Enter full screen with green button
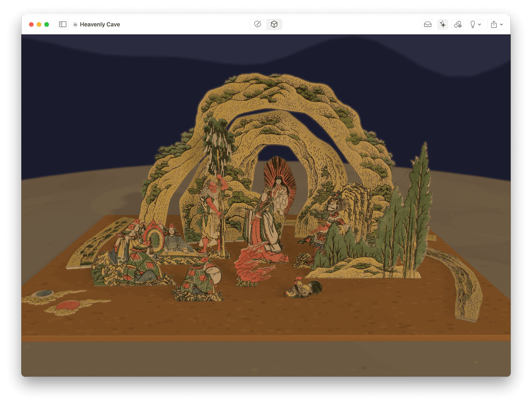The height and width of the screenshot is (405, 532). (x=47, y=24)
